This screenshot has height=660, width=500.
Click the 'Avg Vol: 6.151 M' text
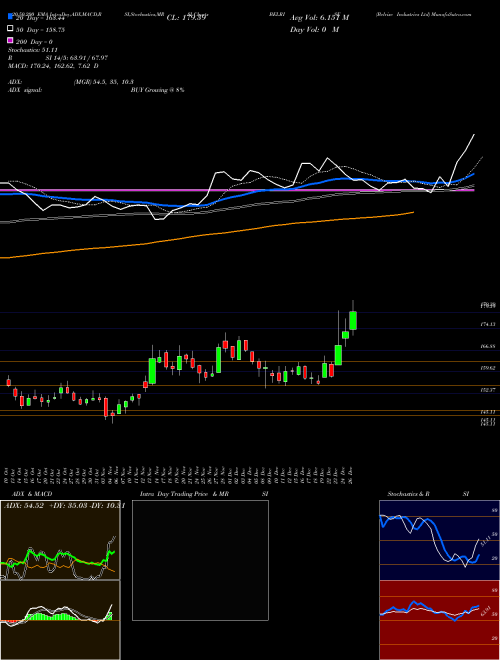[319, 18]
